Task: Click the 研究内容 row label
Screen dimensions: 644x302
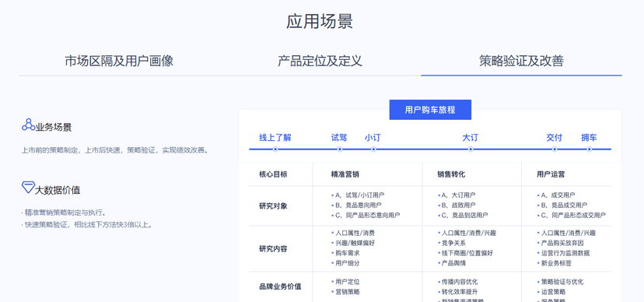Action: (273, 248)
